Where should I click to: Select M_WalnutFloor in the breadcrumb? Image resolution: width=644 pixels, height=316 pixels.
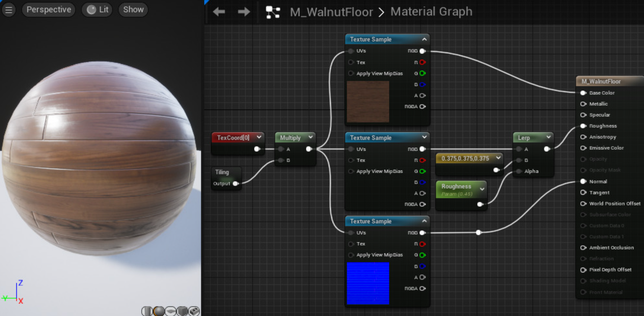331,12
